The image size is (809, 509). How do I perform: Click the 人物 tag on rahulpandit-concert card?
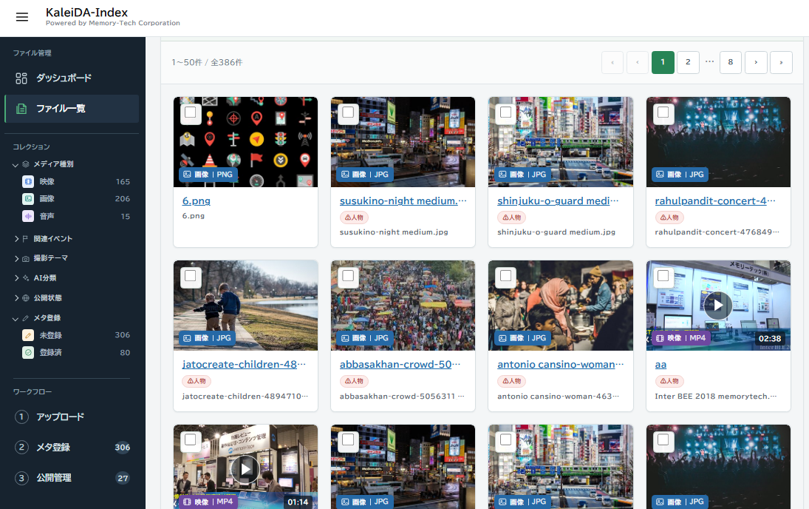pyautogui.click(x=670, y=218)
